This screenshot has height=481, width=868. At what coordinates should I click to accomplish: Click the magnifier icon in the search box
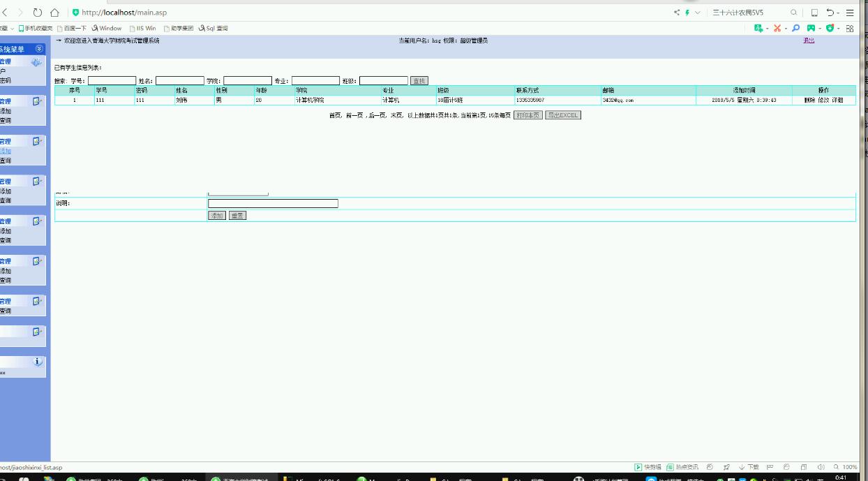click(793, 13)
